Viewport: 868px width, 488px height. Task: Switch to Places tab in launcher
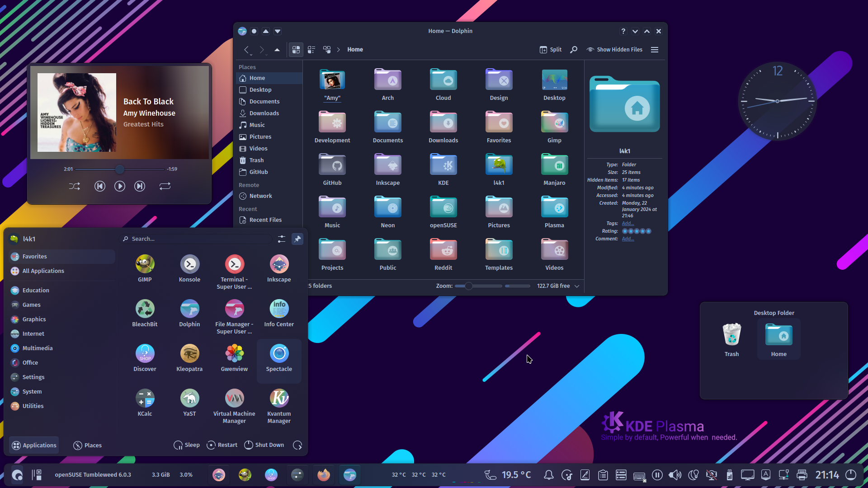click(x=87, y=446)
